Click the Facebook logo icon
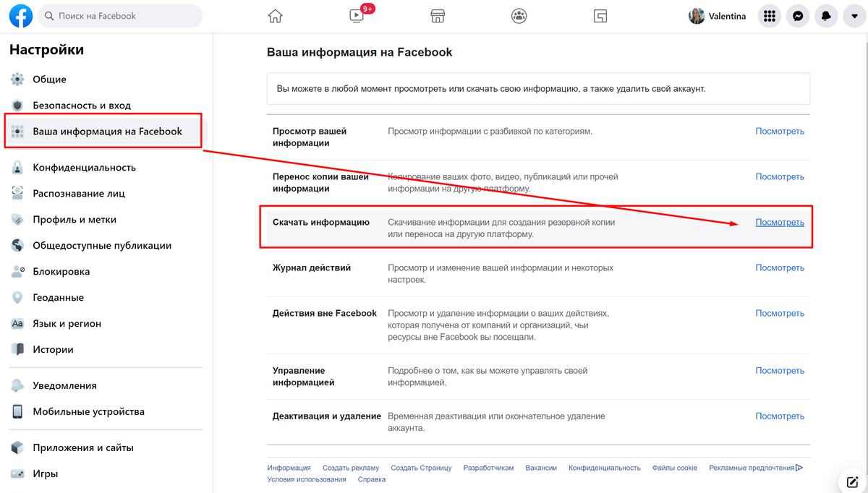This screenshot has height=493, width=868. [x=20, y=16]
